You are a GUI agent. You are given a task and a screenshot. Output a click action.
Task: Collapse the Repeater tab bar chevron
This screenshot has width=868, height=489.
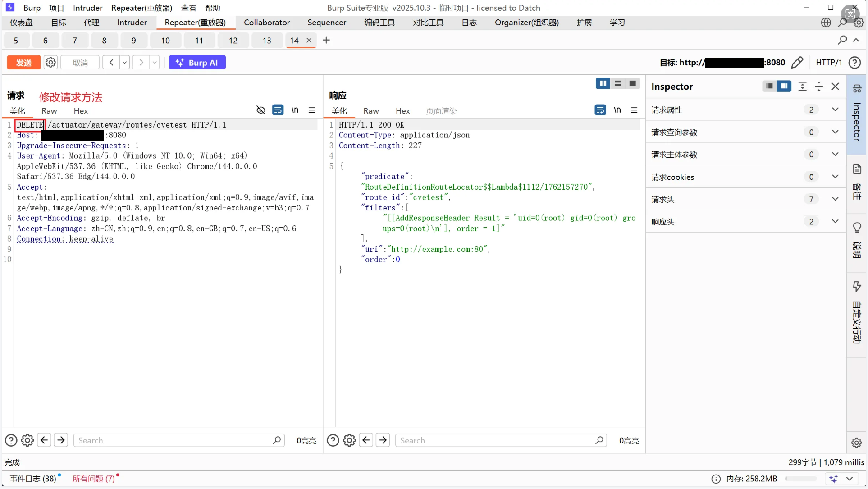point(856,41)
